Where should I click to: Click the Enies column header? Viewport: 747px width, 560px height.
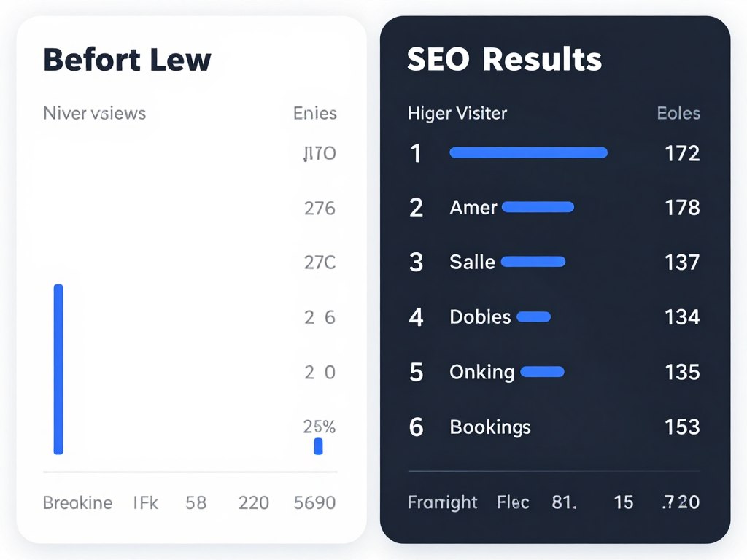click(x=315, y=113)
